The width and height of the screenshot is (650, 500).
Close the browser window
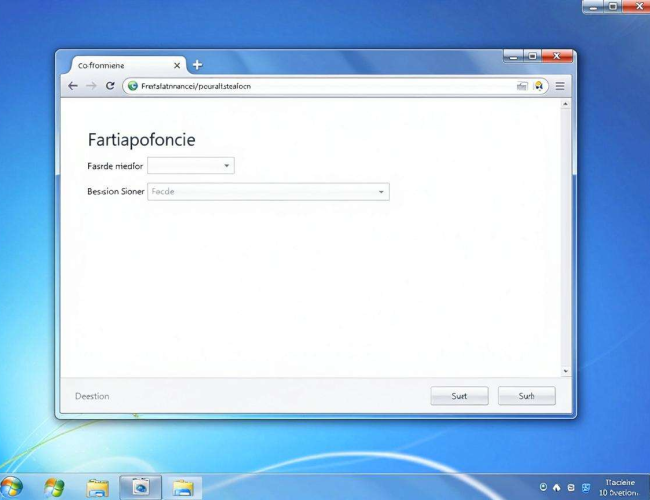tap(557, 56)
